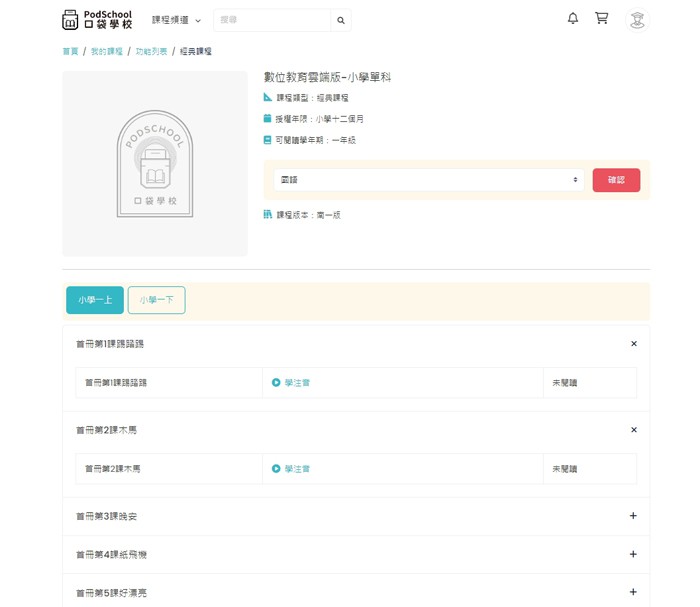700x607 pixels.
Task: Collapse the 首冊第1課 section
Action: point(633,344)
